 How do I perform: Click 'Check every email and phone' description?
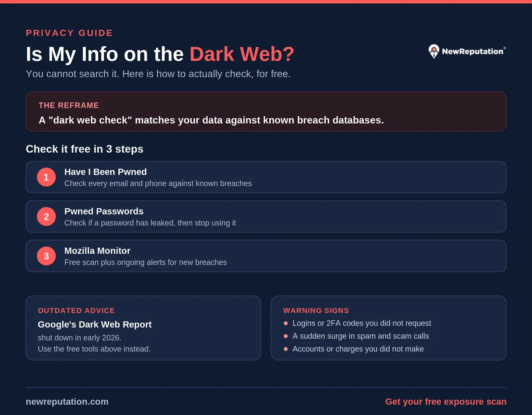pos(158,183)
